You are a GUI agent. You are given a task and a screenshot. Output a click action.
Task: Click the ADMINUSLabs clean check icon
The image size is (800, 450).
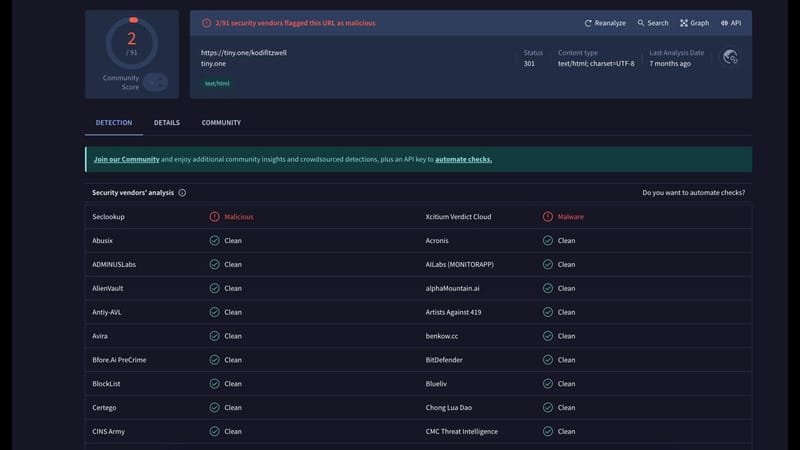point(214,264)
